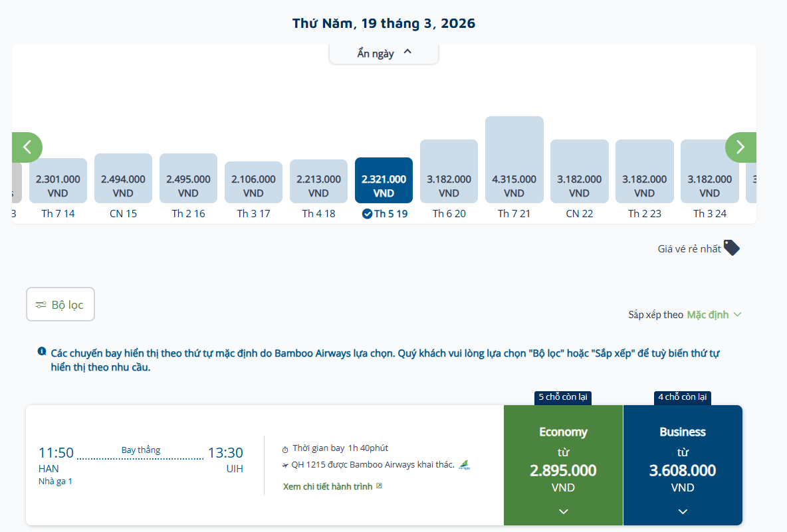Viewport: 787px width, 532px height.
Task: Click the Bamboo Airways logo icon
Action: (x=464, y=466)
